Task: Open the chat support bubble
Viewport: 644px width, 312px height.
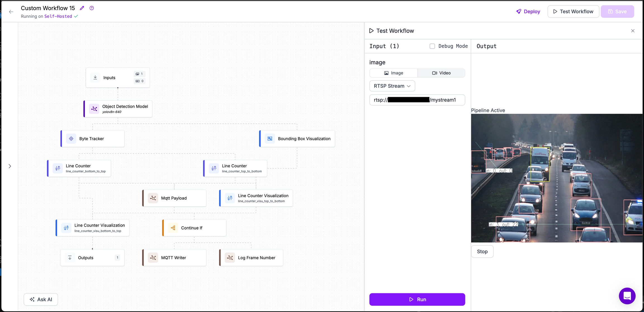Action: click(627, 296)
